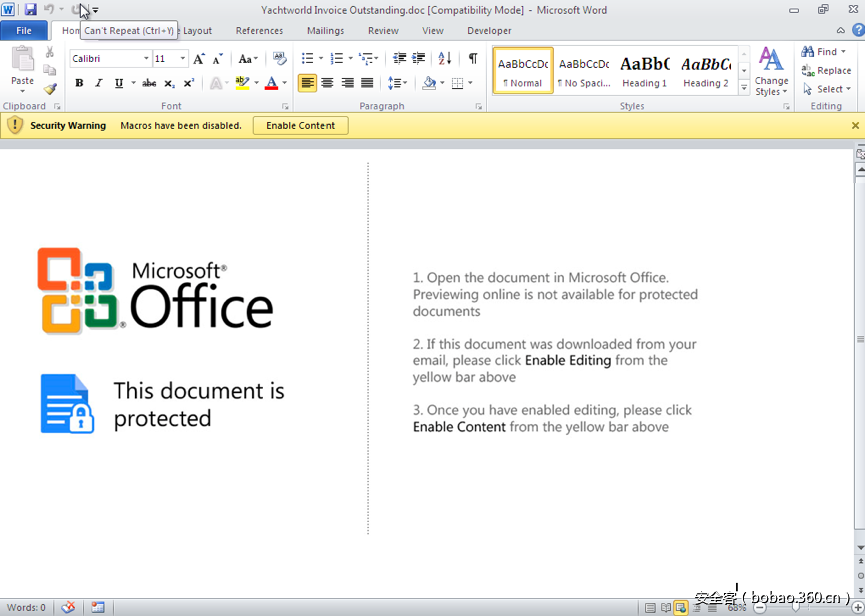Screen dimensions: 865x616
Task: Toggle Italic formatting
Action: 98,83
